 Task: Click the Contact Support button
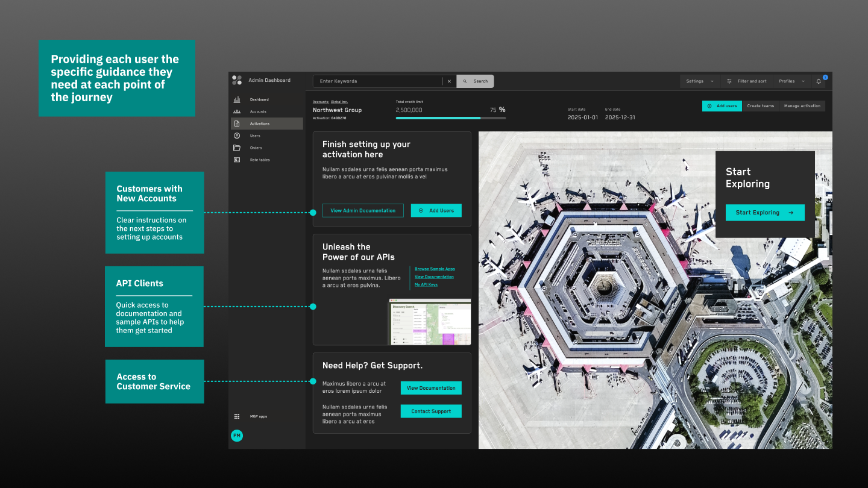tap(431, 411)
